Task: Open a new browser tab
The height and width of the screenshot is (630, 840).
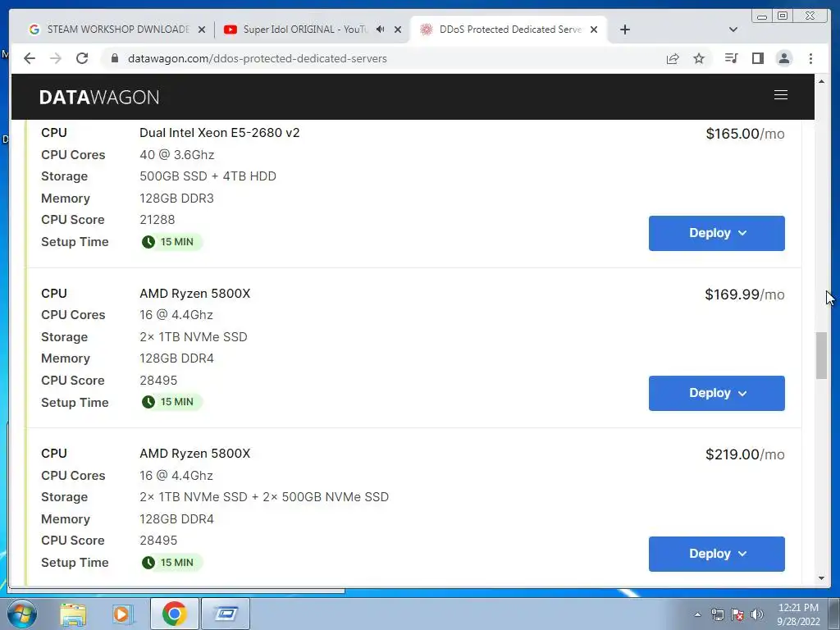Action: [624, 30]
